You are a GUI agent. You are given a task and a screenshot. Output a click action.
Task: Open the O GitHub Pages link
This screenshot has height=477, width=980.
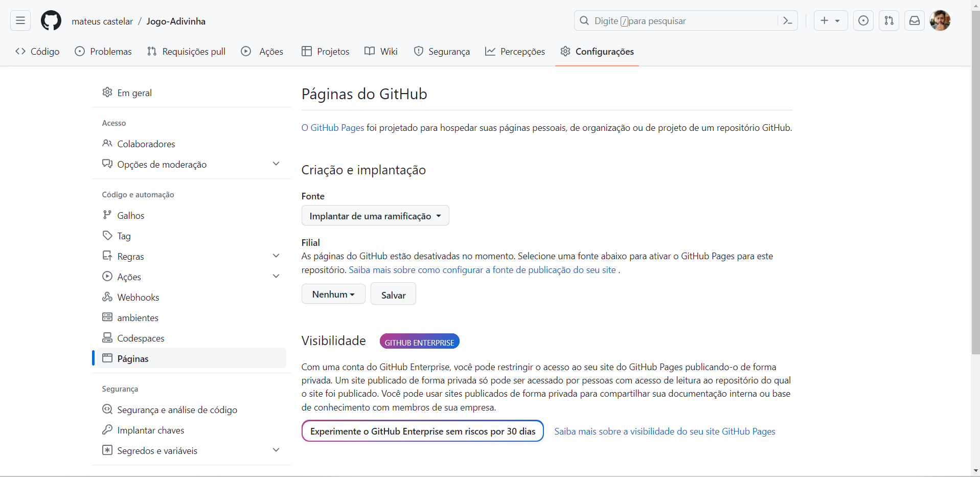(333, 128)
